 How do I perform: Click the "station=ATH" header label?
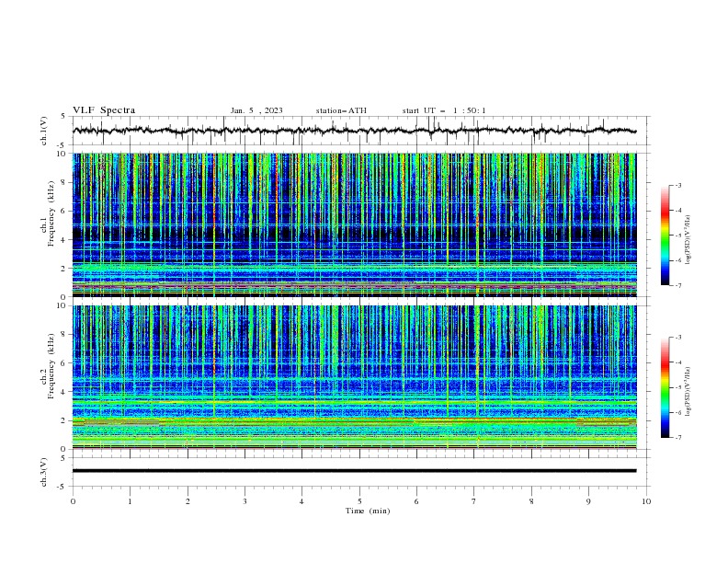(341, 110)
